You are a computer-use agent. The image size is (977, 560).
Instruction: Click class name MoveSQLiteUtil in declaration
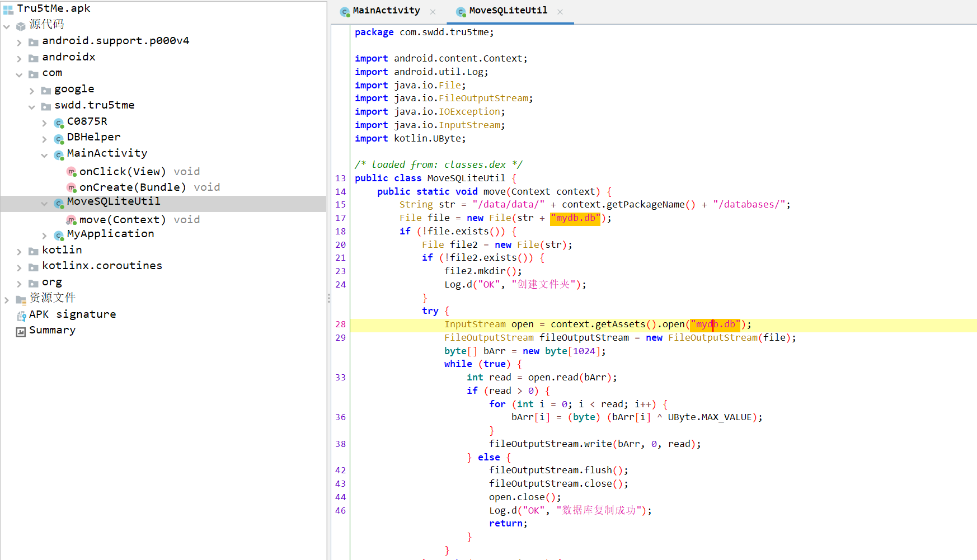pyautogui.click(x=466, y=178)
